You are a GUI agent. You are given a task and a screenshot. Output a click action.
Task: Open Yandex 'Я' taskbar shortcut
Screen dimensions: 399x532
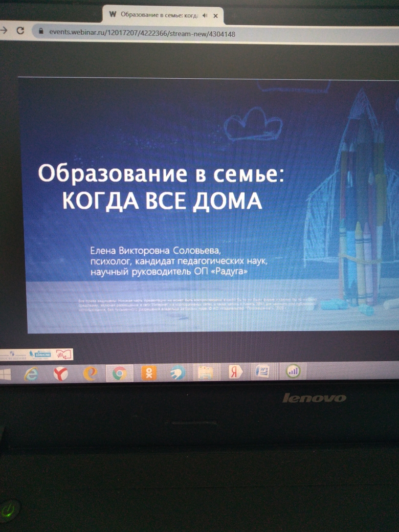coord(235,373)
